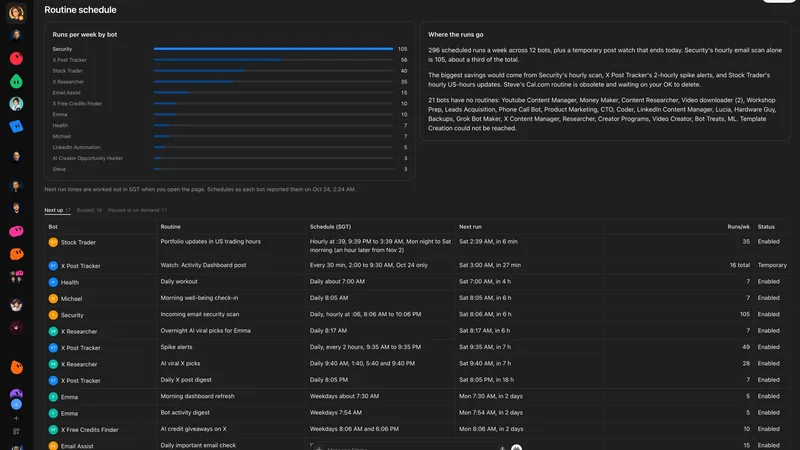Click avatar in Watch: Activity Dashboard post row
800x450 pixels.
point(53,266)
